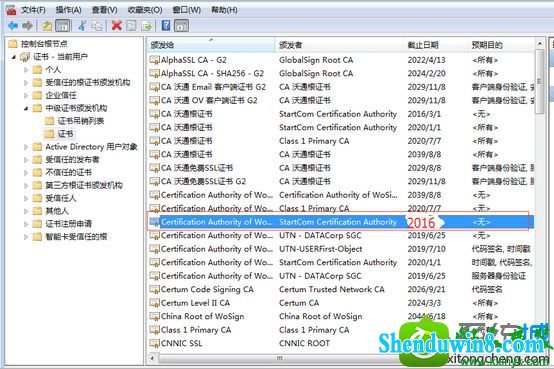Open the 操作(A) menu
This screenshot has height=369, width=554.
point(69,10)
